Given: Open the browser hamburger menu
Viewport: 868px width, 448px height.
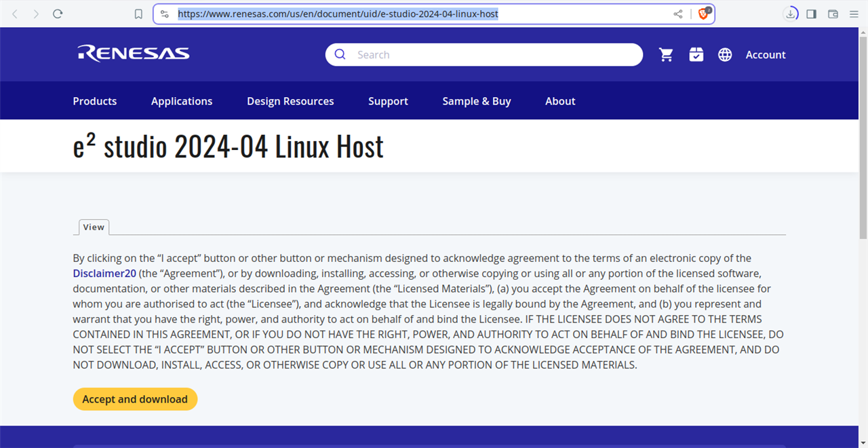Looking at the screenshot, I should point(854,14).
